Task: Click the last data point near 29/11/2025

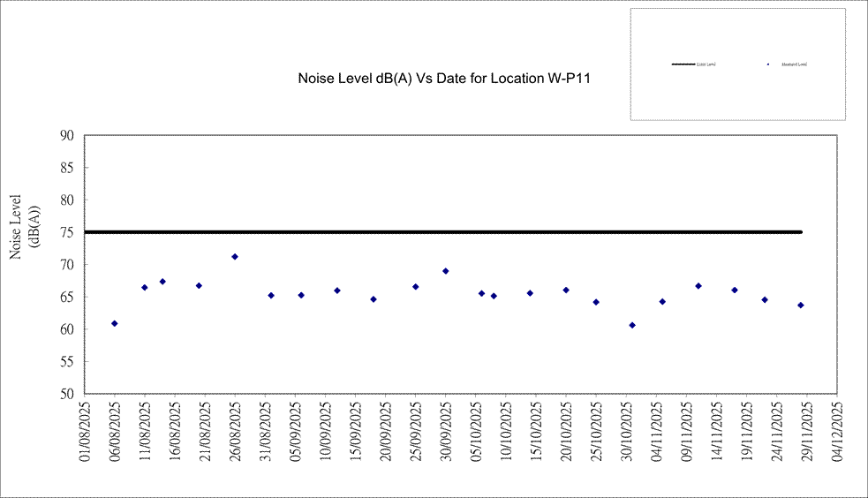Action: [x=801, y=306]
